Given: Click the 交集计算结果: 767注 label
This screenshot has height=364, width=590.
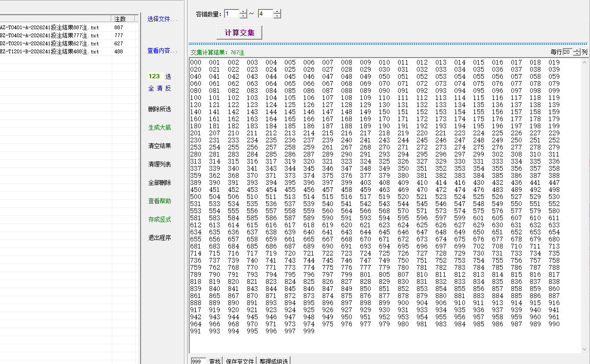Looking at the screenshot, I should (x=217, y=52).
